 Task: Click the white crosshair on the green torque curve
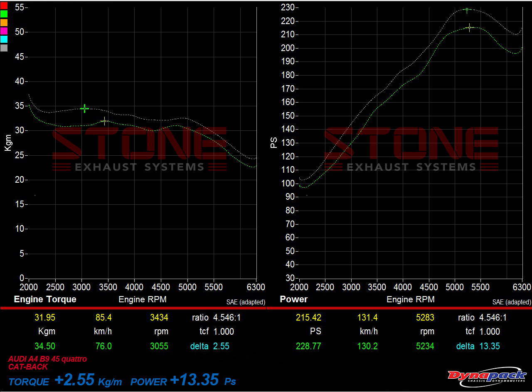click(105, 121)
